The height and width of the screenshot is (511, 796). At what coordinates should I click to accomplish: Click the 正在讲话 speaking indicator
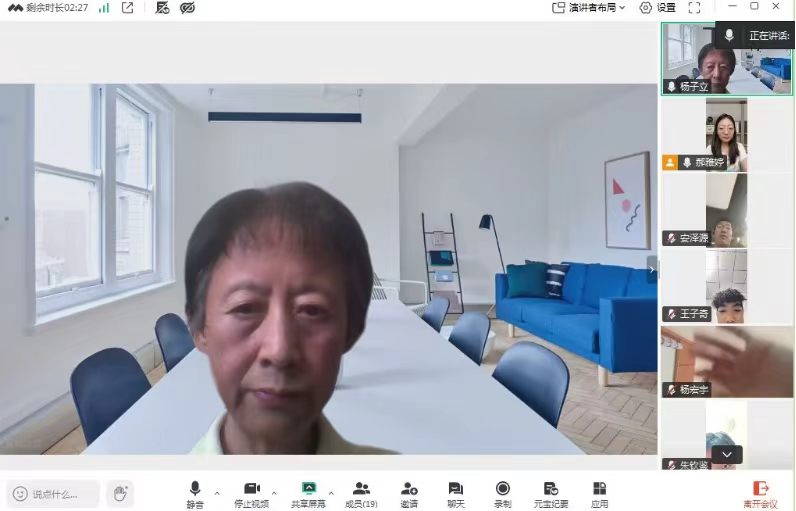click(x=756, y=35)
